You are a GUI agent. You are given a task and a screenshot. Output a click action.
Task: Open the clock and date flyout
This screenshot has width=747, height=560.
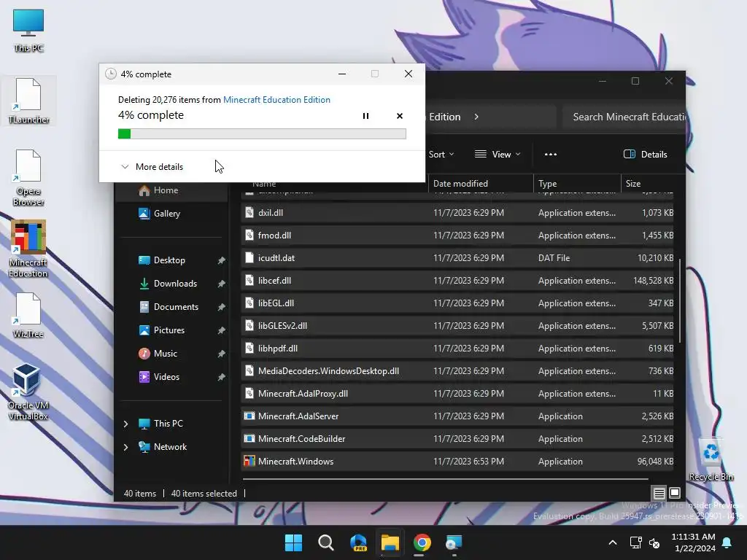coord(693,542)
